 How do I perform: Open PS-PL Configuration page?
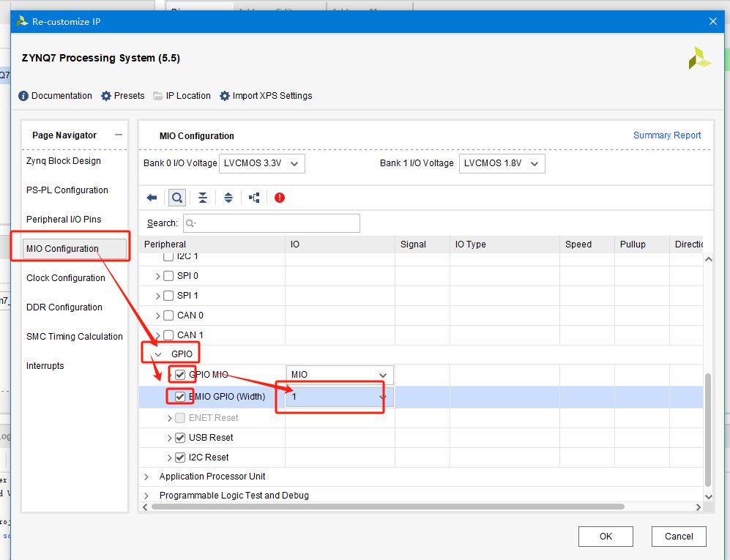pos(67,190)
